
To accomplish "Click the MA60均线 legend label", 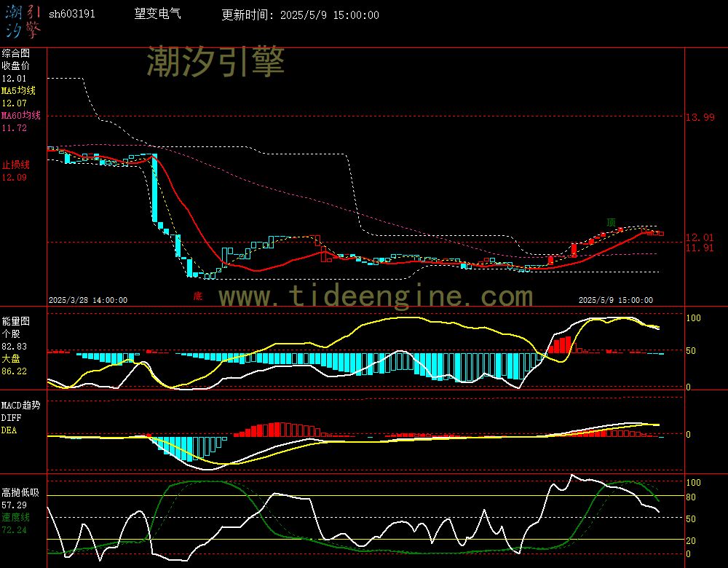I will pos(21,115).
